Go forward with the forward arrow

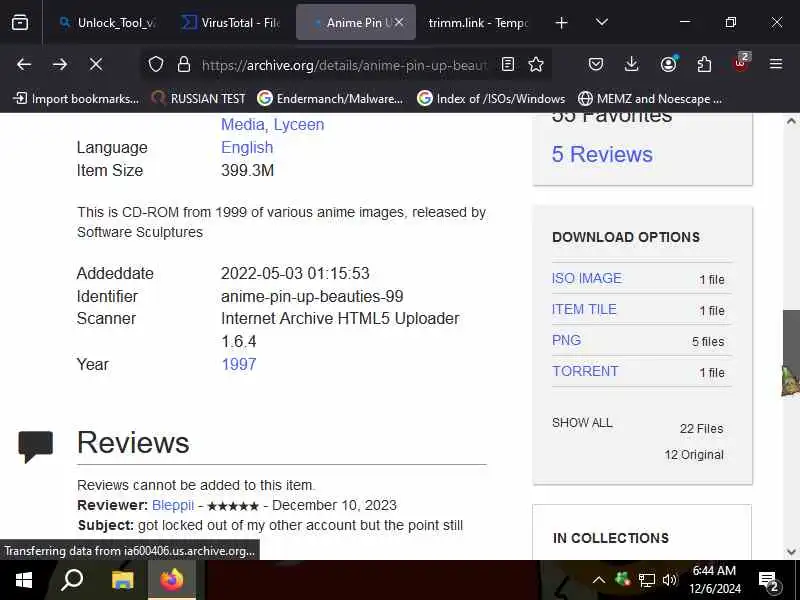(60, 64)
